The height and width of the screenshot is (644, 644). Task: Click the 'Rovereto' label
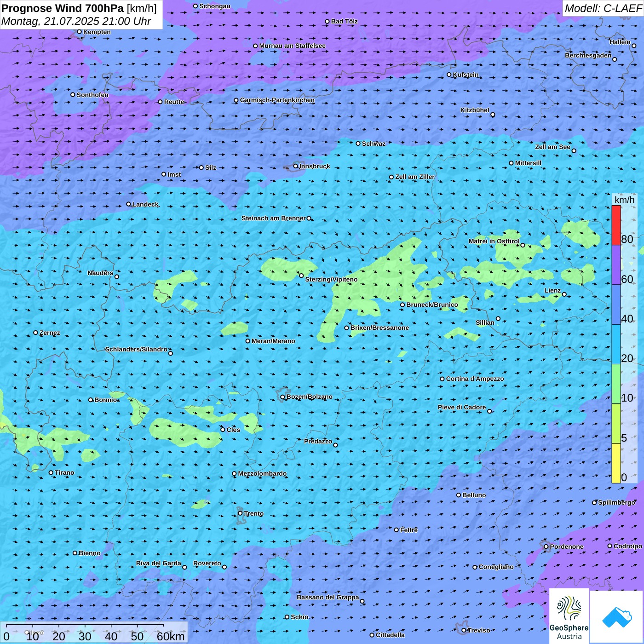pos(207,563)
